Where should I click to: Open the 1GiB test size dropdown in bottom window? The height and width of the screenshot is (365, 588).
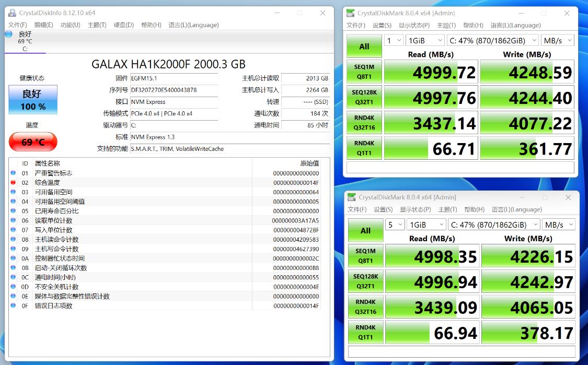tap(426, 225)
